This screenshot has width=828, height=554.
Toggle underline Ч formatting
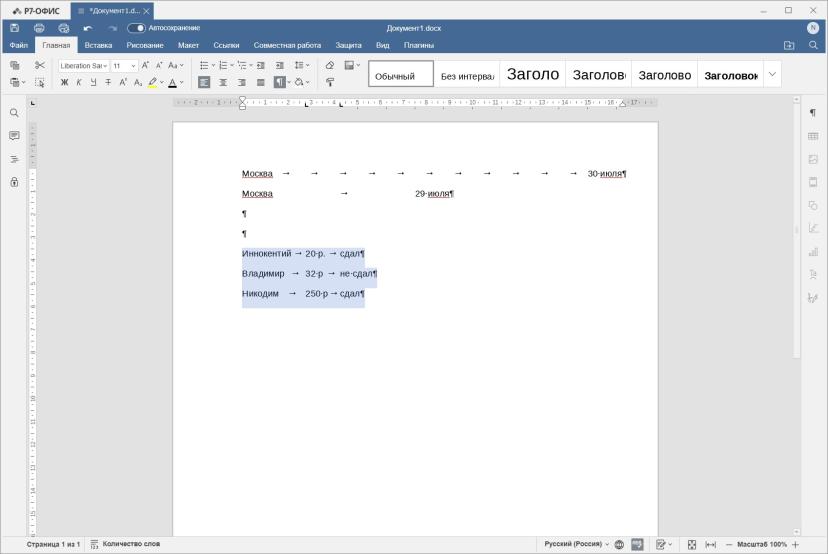[x=93, y=82]
